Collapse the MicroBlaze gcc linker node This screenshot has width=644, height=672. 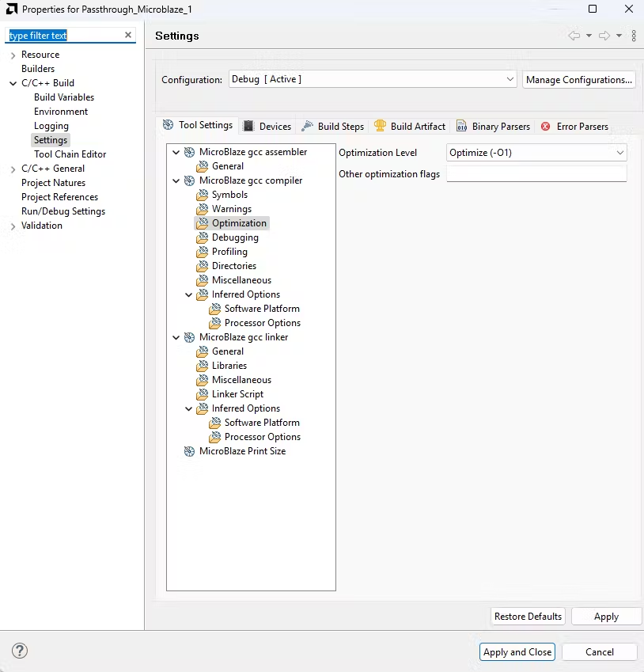pyautogui.click(x=176, y=337)
